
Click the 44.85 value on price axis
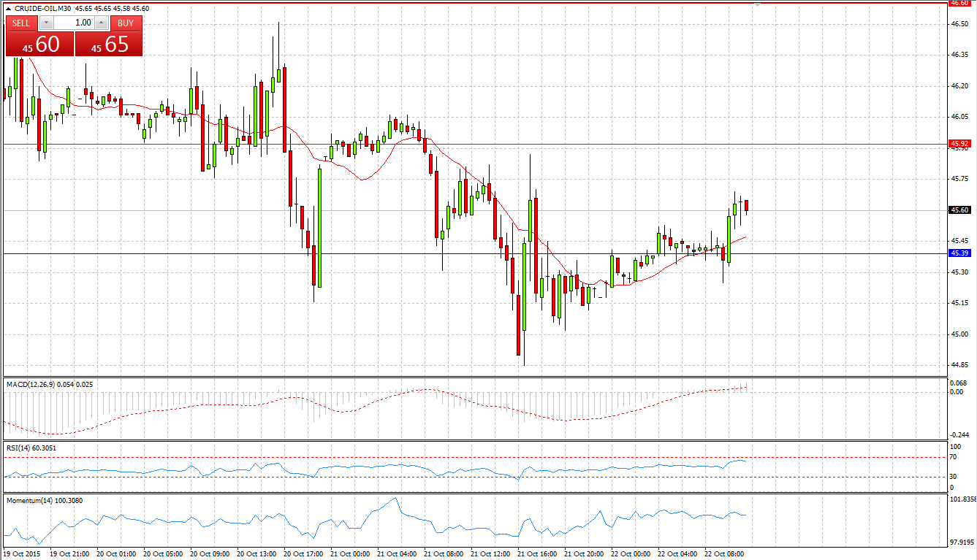click(x=959, y=365)
